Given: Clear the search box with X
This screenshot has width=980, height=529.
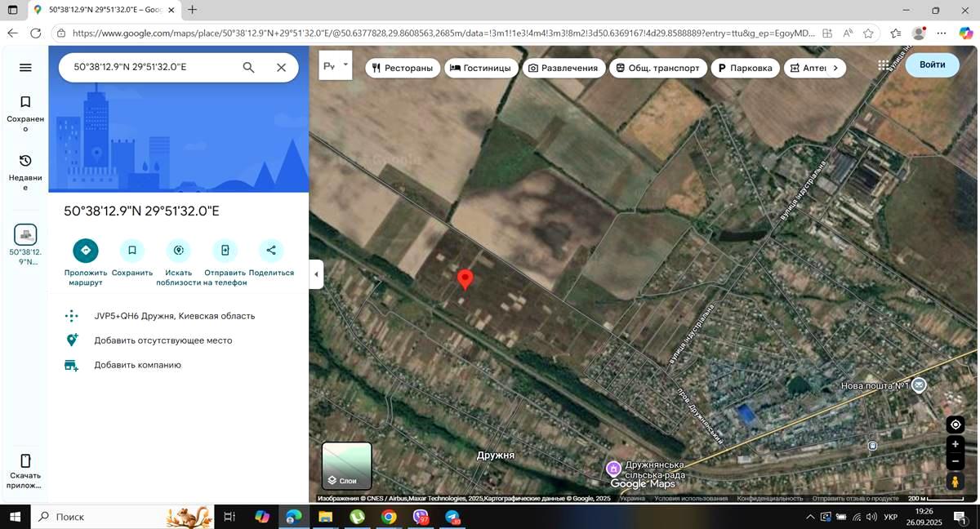Looking at the screenshot, I should pos(281,68).
